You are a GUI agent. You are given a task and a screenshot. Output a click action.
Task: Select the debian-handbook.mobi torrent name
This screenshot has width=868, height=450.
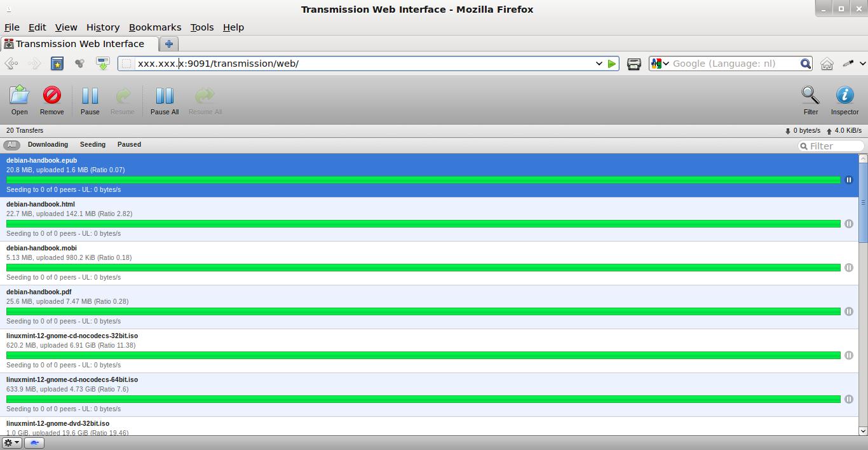41,248
